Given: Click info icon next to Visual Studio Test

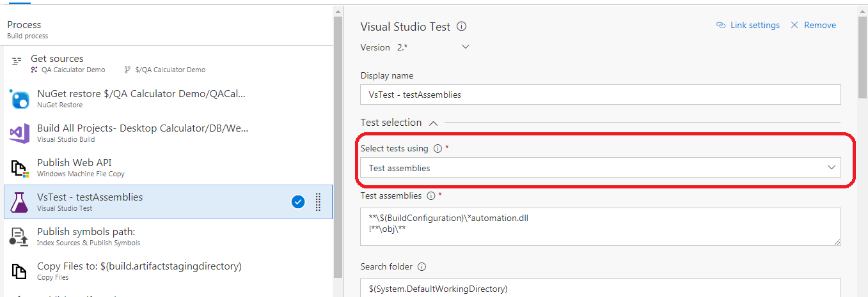Looking at the screenshot, I should [462, 27].
